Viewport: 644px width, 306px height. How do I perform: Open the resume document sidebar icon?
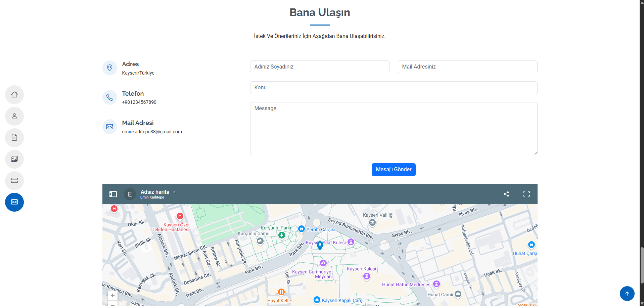pos(14,138)
